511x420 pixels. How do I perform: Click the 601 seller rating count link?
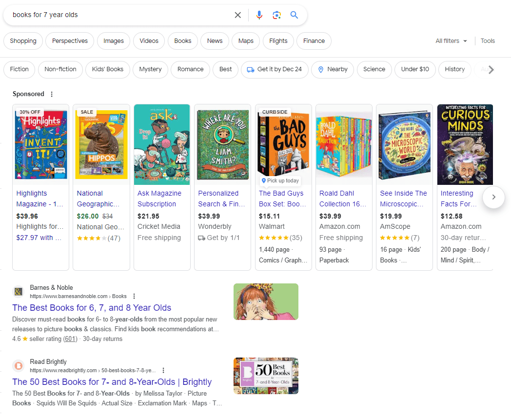coord(70,339)
